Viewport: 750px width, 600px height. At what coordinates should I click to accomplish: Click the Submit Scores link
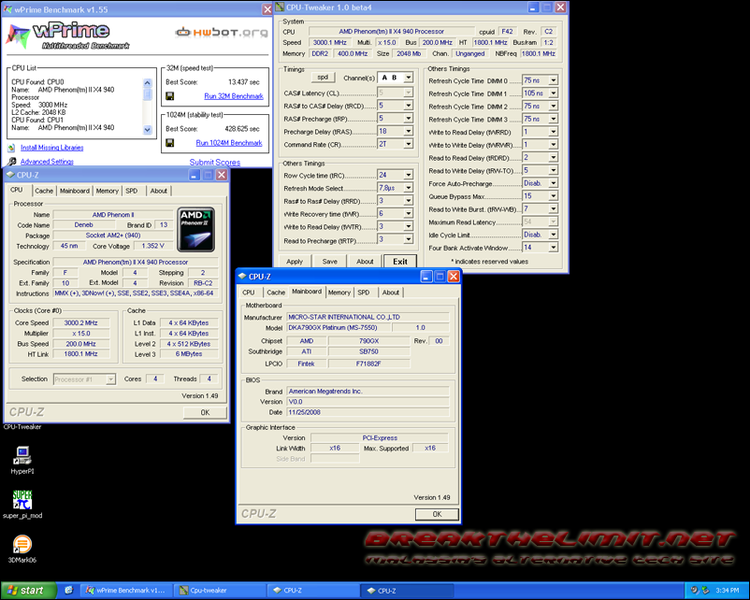tap(215, 162)
